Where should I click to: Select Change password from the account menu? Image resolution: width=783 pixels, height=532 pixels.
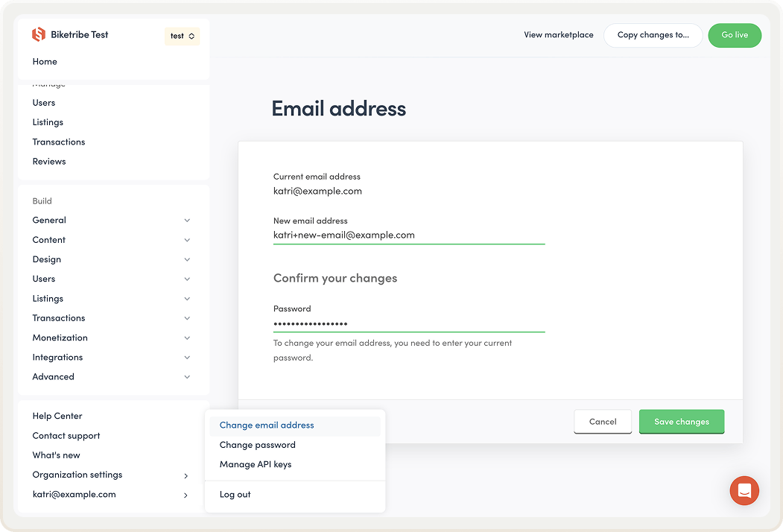258,444
